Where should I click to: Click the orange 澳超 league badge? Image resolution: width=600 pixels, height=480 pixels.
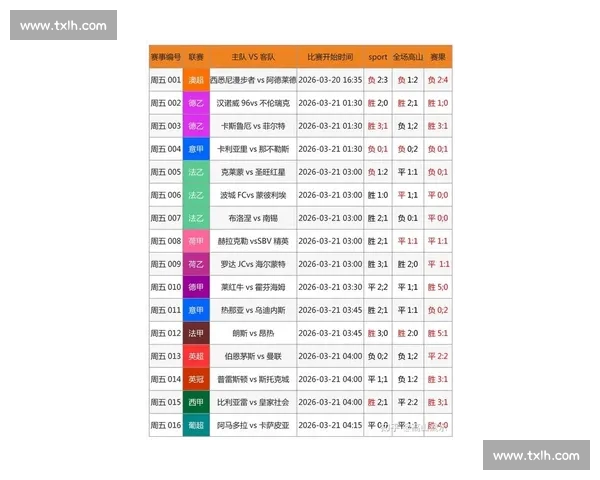click(196, 79)
